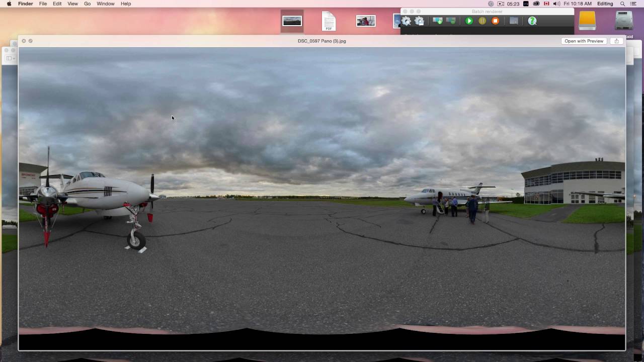The height and width of the screenshot is (362, 644).
Task: Open the Window menu
Action: click(106, 4)
